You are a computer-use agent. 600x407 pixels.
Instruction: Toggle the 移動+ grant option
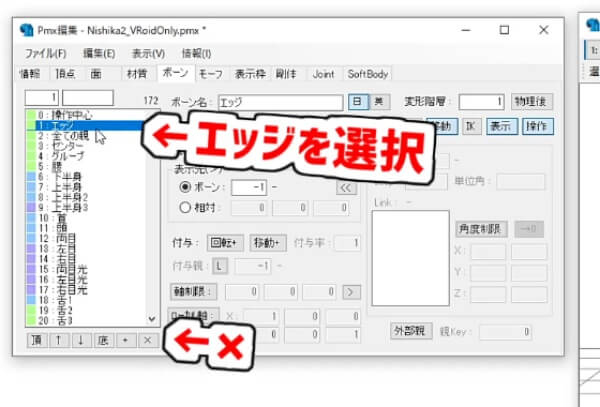(x=268, y=243)
